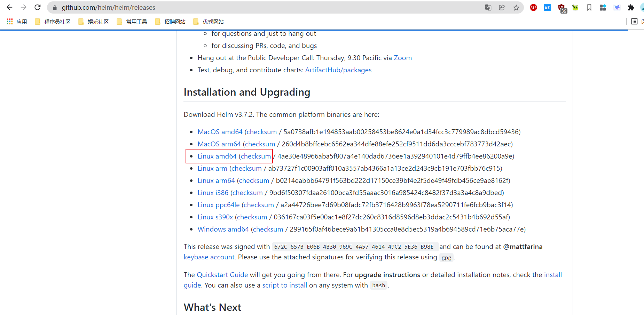644x315 pixels.
Task: Click the @mattfarina mention
Action: pos(523,247)
